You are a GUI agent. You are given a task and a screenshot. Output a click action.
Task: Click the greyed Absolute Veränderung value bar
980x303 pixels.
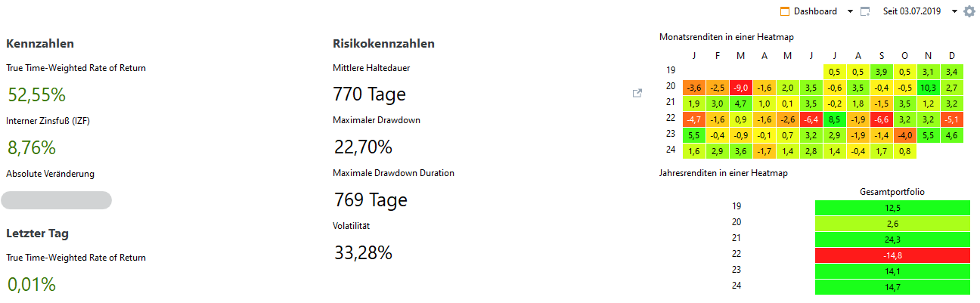(x=57, y=200)
